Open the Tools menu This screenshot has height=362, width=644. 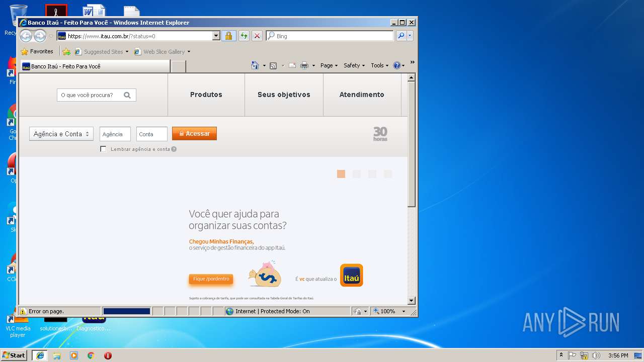coord(379,65)
